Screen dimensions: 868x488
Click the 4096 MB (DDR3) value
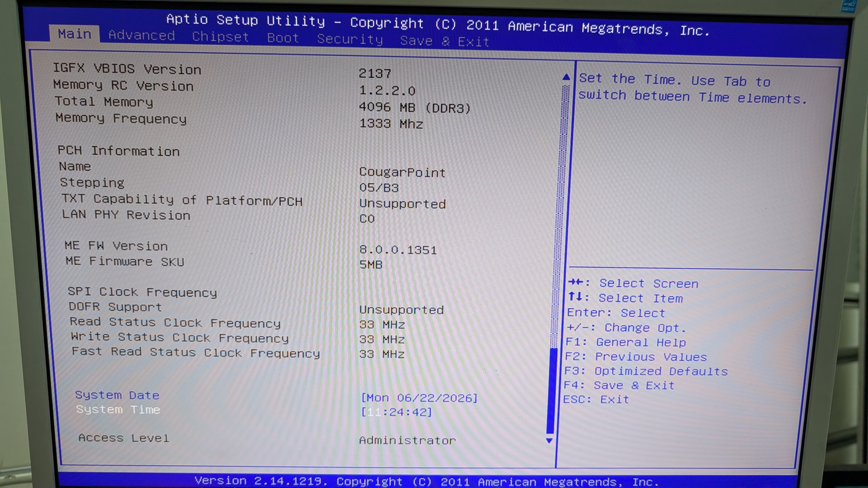coord(415,108)
